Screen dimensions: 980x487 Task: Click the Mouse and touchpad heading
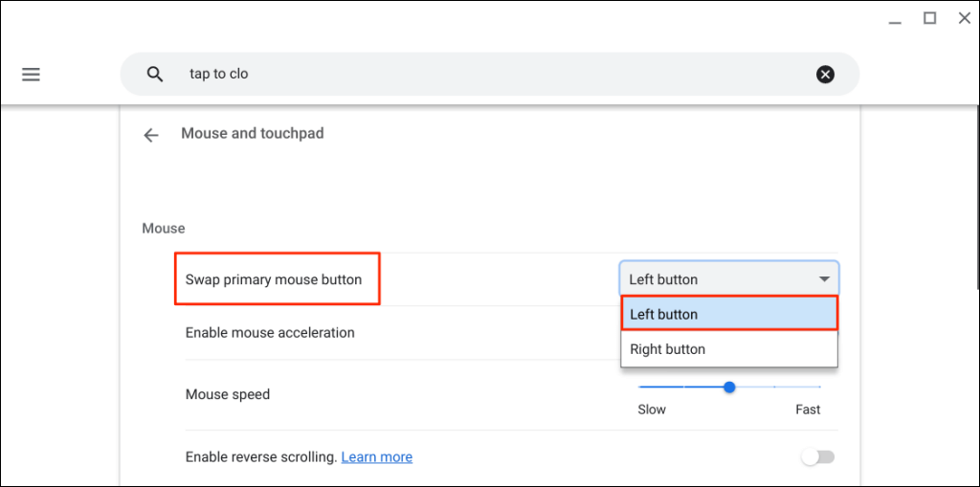(253, 134)
